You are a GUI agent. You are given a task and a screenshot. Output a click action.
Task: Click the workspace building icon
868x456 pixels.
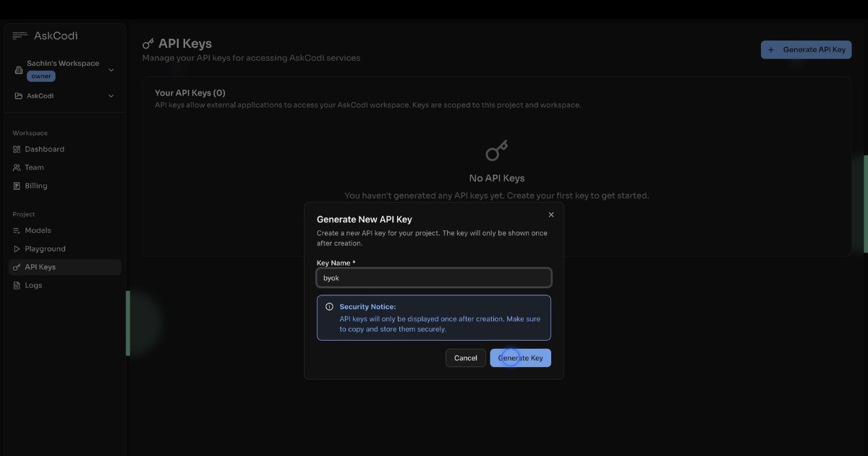coord(20,69)
